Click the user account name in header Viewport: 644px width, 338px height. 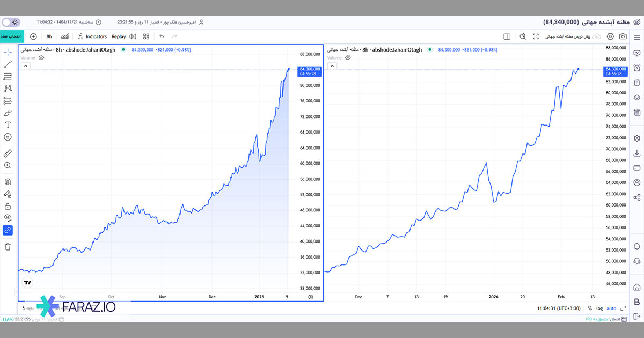tap(179, 22)
